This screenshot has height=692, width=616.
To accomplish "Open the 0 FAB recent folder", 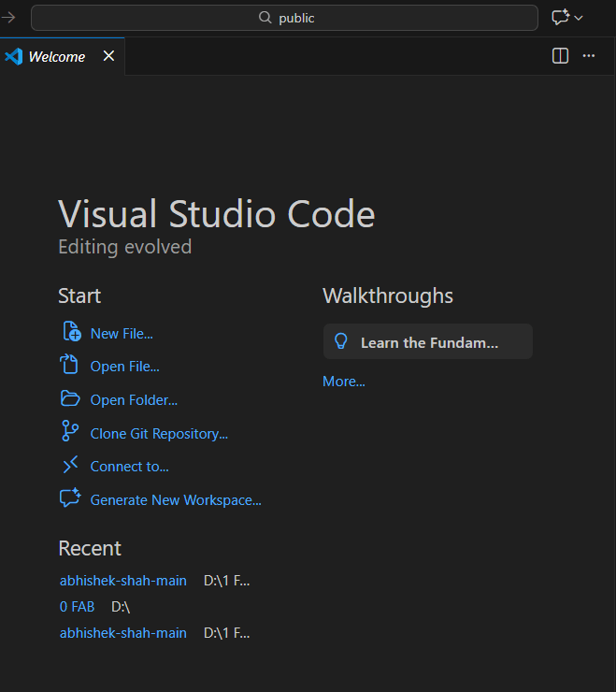I will pyautogui.click(x=77, y=607).
